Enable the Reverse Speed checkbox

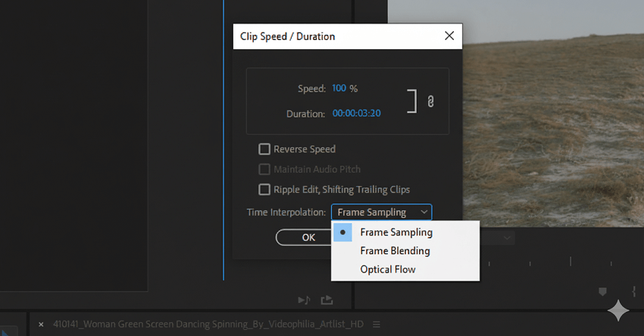pos(264,149)
